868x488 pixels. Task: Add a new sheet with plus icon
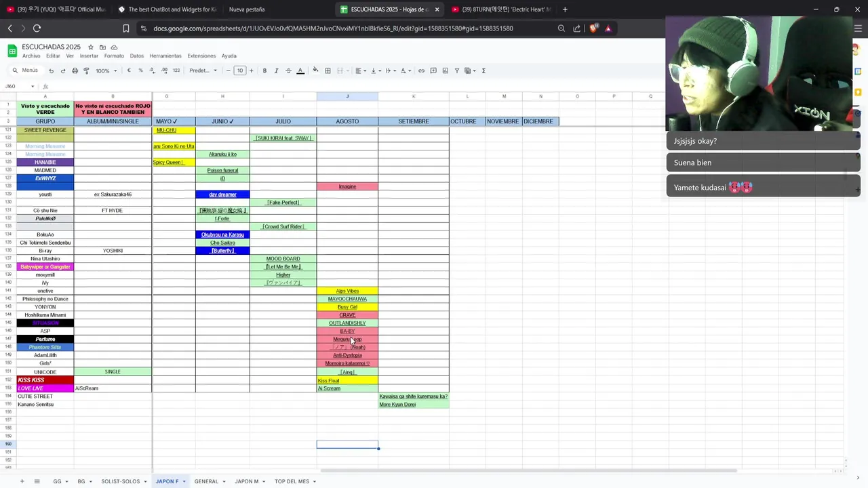point(22,481)
